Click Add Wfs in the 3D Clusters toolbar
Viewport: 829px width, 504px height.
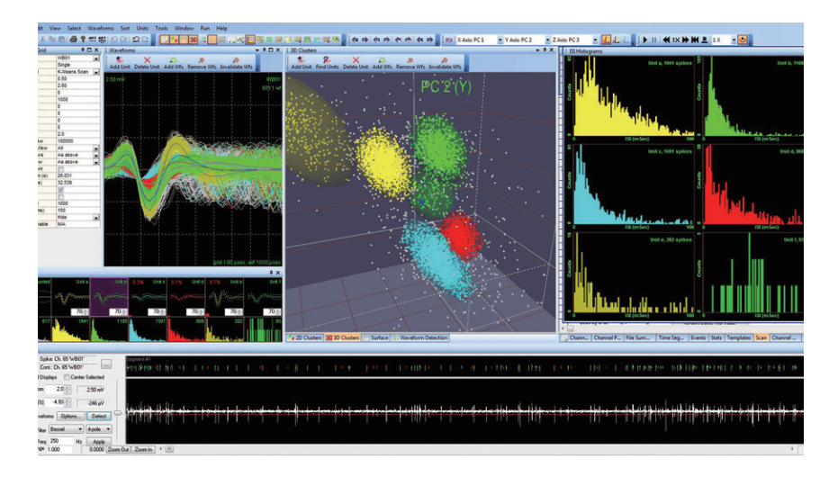(x=382, y=64)
